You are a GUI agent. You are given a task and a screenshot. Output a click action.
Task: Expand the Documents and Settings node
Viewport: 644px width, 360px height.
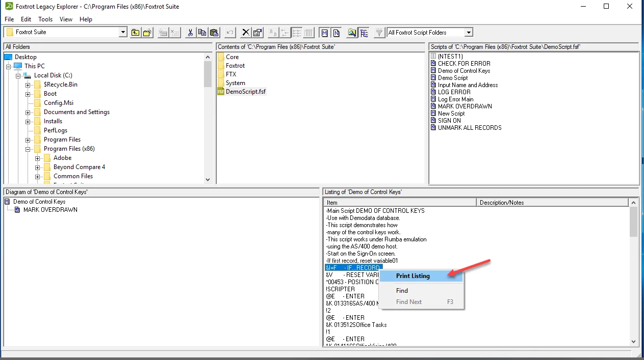click(28, 112)
